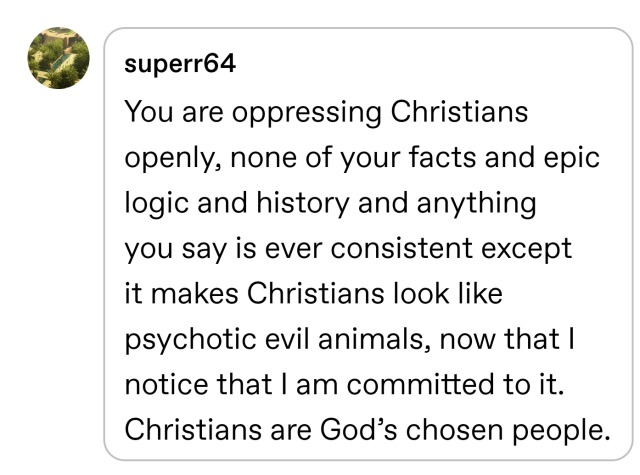Viewport: 640px width, 475px height.
Task: Click the word "consistent" in the comment
Action: coord(391,248)
